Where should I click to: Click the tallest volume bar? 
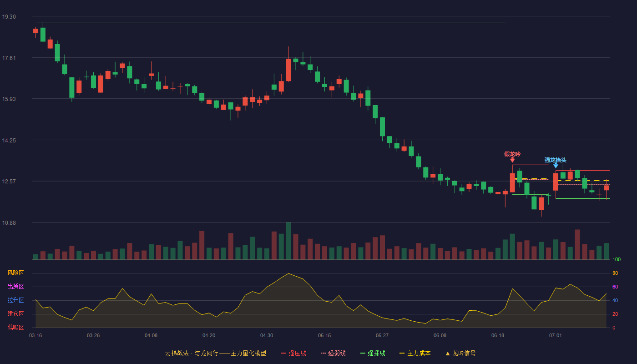coord(288,241)
